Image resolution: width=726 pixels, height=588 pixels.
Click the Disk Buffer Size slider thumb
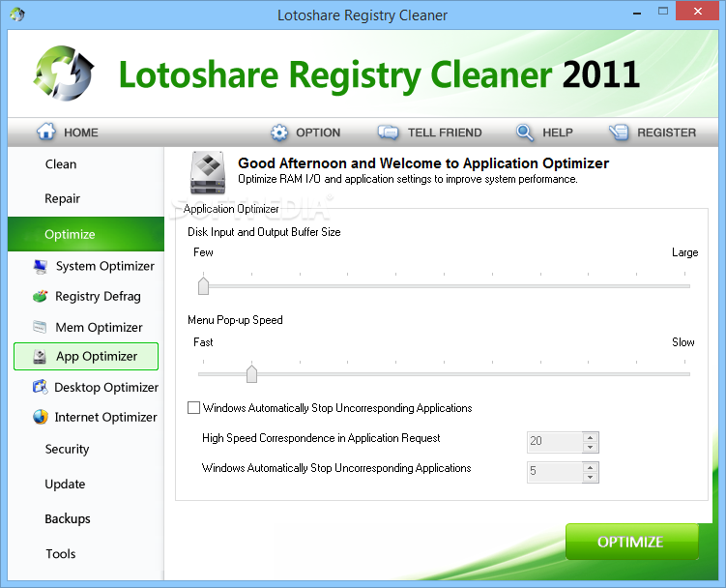pyautogui.click(x=203, y=285)
